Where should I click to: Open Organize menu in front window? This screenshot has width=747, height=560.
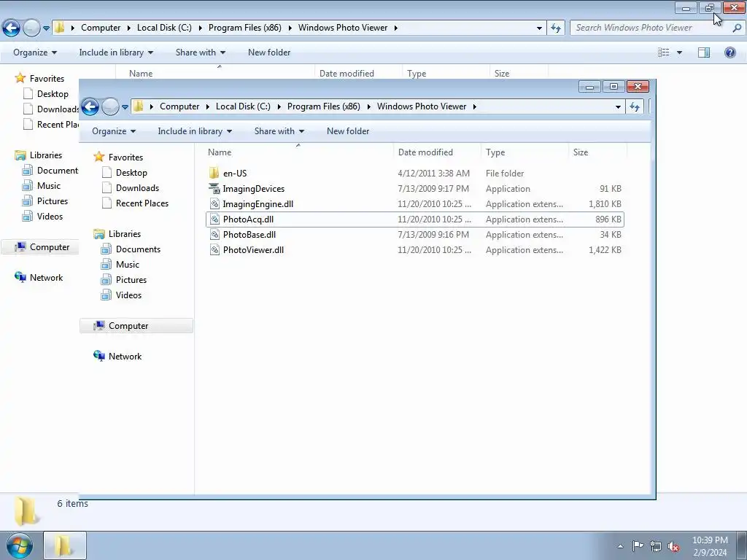(x=114, y=131)
